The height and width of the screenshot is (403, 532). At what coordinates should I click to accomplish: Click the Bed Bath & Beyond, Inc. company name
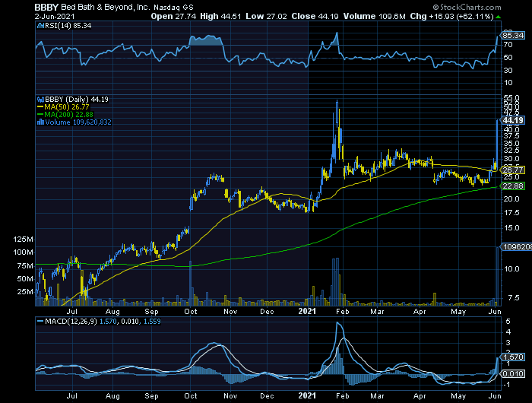point(106,7)
